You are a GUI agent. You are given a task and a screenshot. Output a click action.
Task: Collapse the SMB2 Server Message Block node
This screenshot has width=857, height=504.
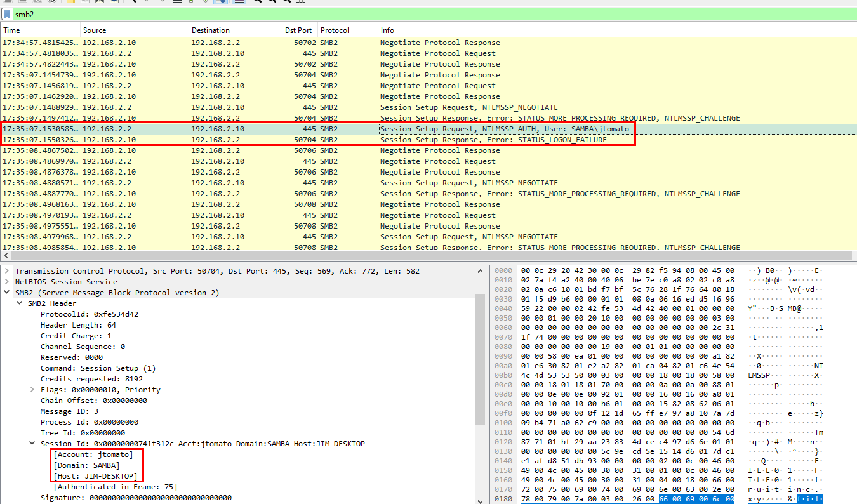click(7, 293)
